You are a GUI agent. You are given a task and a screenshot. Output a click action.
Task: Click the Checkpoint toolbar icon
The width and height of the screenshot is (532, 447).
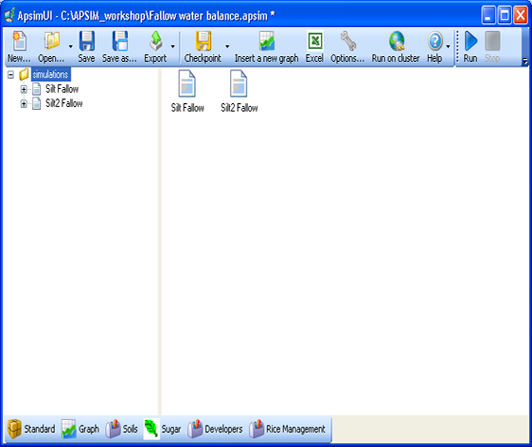tap(203, 41)
